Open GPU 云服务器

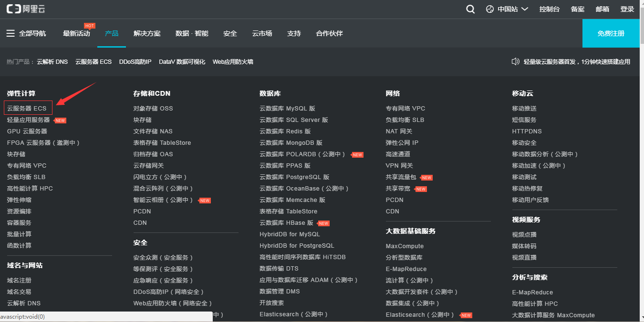tap(27, 131)
